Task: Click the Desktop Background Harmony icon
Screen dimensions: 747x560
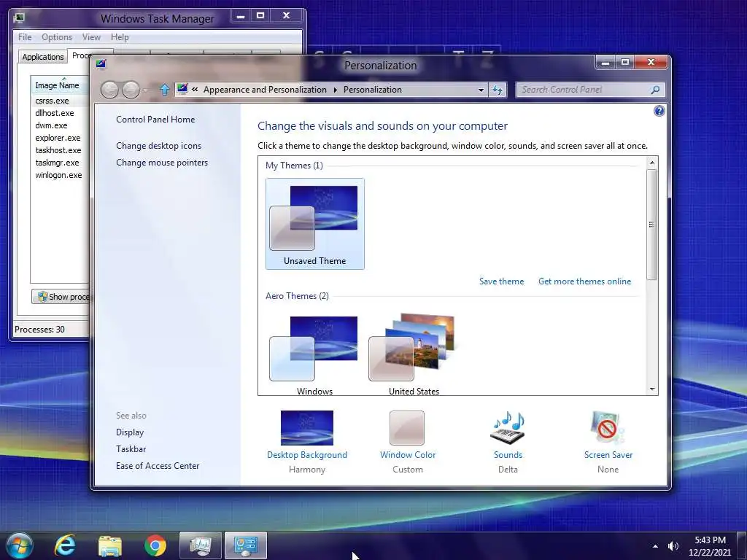Action: (x=307, y=427)
